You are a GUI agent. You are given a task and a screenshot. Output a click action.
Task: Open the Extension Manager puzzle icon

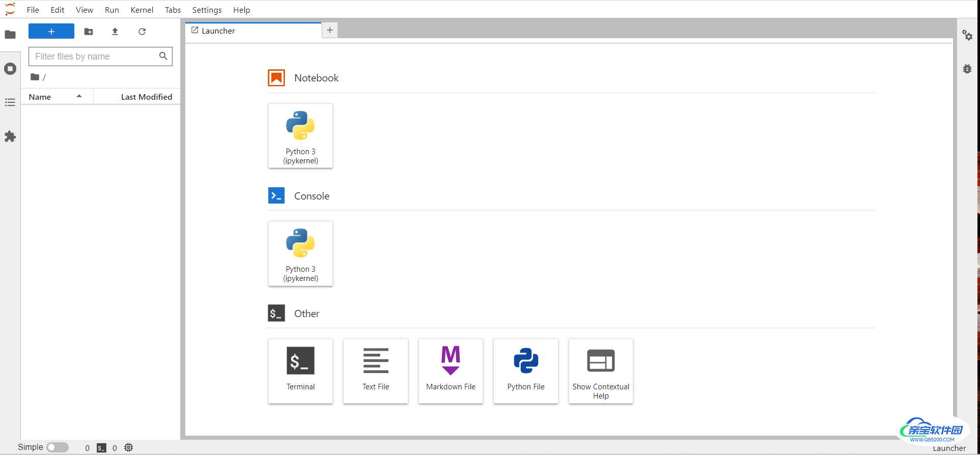pos(10,136)
